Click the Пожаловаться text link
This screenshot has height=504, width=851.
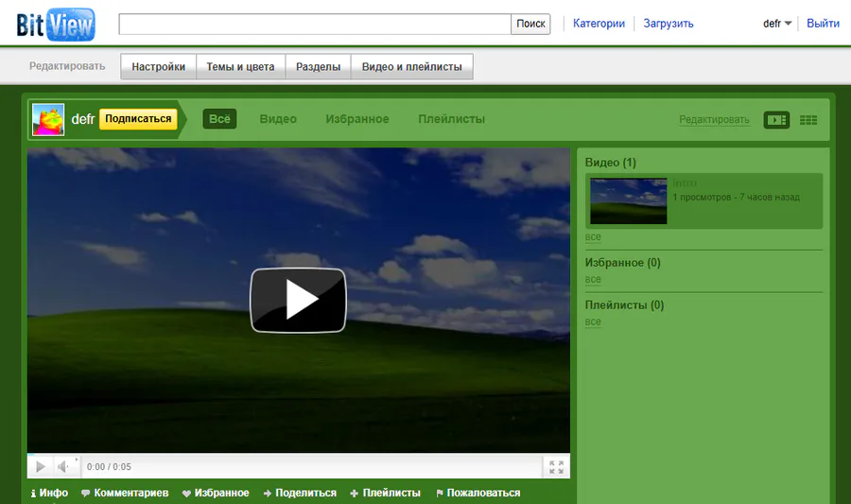[x=483, y=493]
